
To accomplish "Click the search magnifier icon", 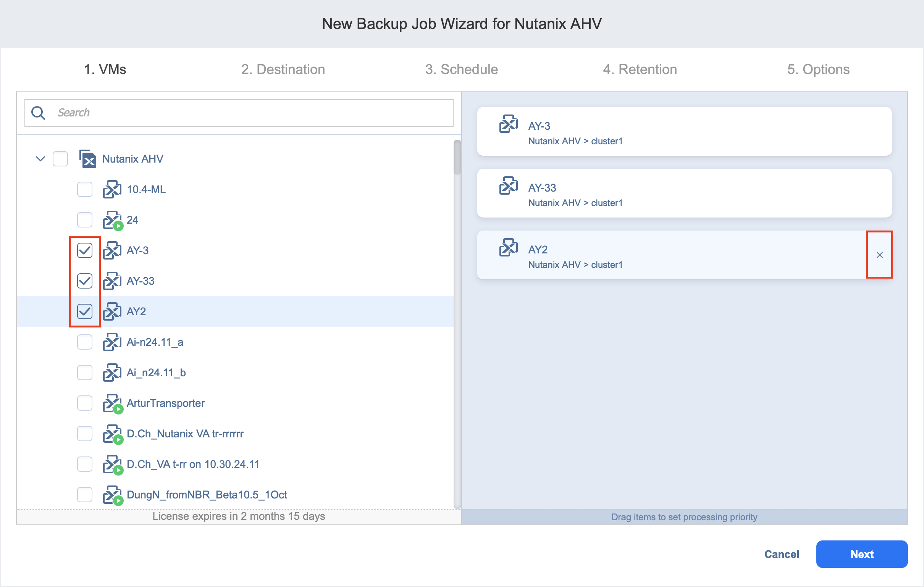I will tap(38, 113).
